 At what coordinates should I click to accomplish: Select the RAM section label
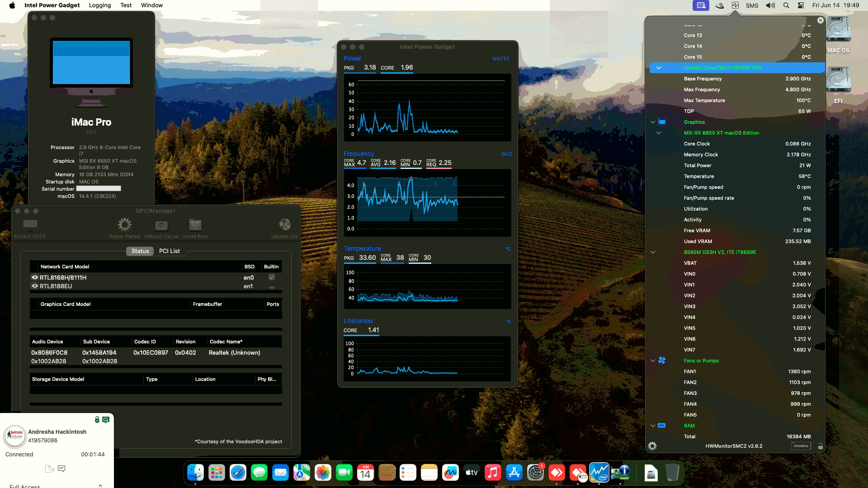coord(689,425)
